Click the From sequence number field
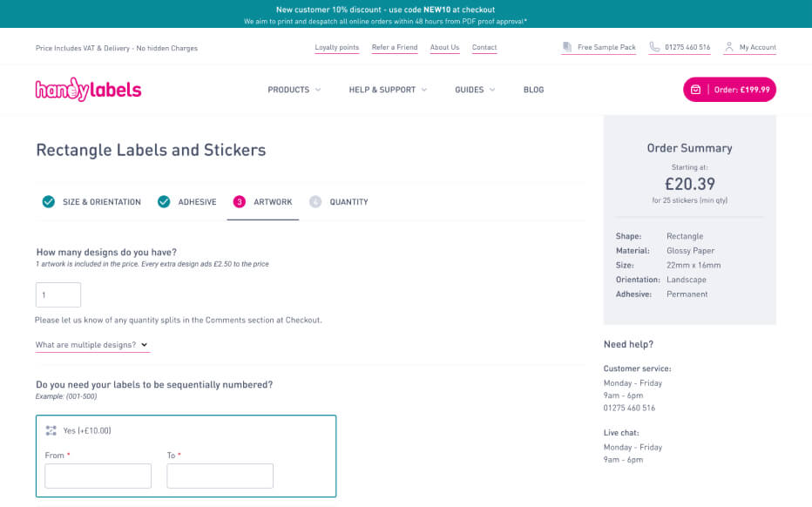 pyautogui.click(x=98, y=476)
